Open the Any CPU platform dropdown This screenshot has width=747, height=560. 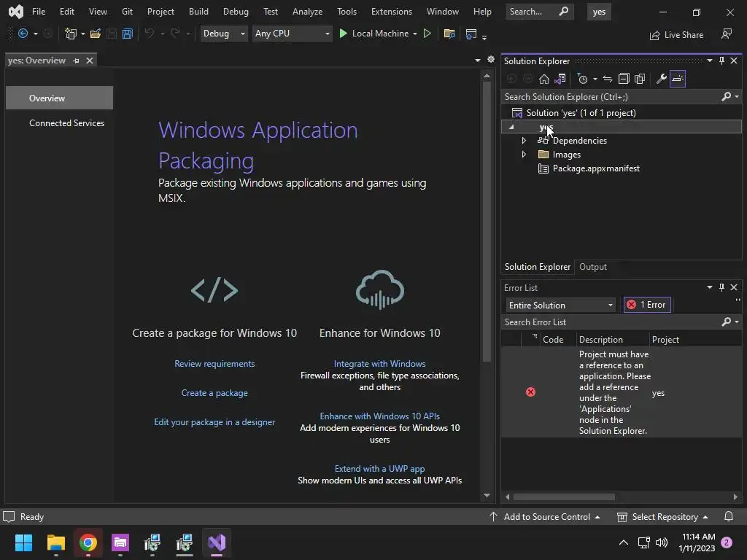[292, 34]
